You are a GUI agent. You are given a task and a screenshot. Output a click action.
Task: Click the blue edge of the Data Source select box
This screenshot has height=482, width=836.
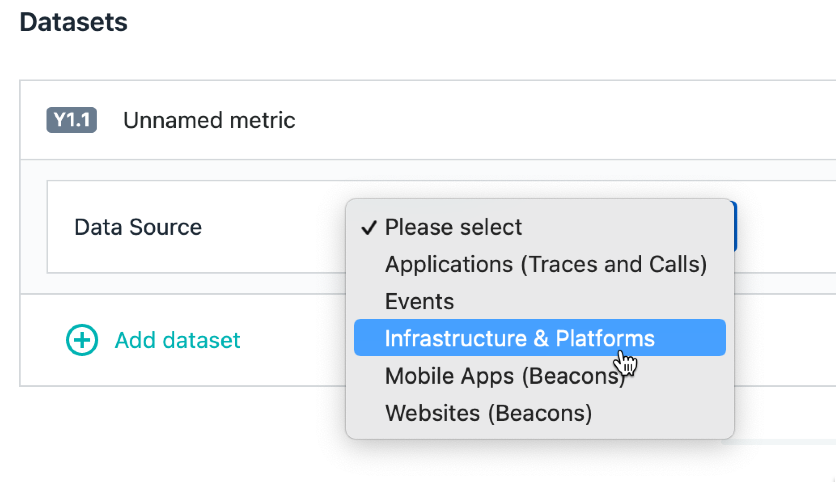(x=735, y=227)
